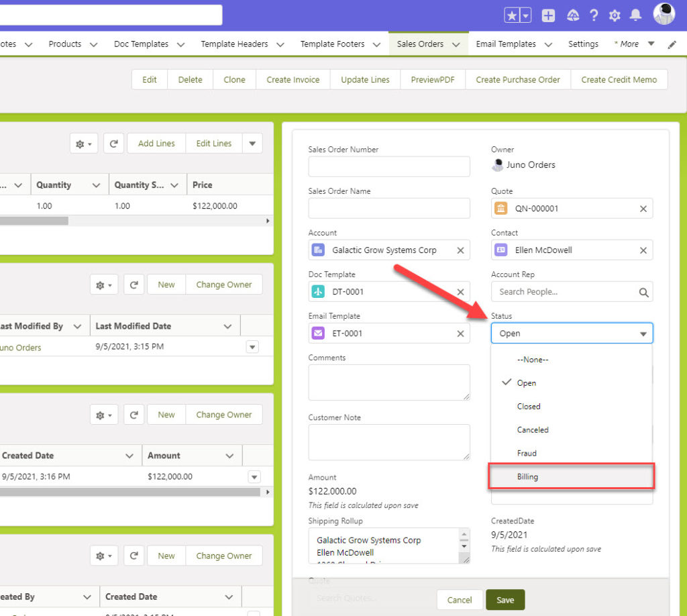The height and width of the screenshot is (616, 687).
Task: Open the Products tab
Action: pos(65,44)
